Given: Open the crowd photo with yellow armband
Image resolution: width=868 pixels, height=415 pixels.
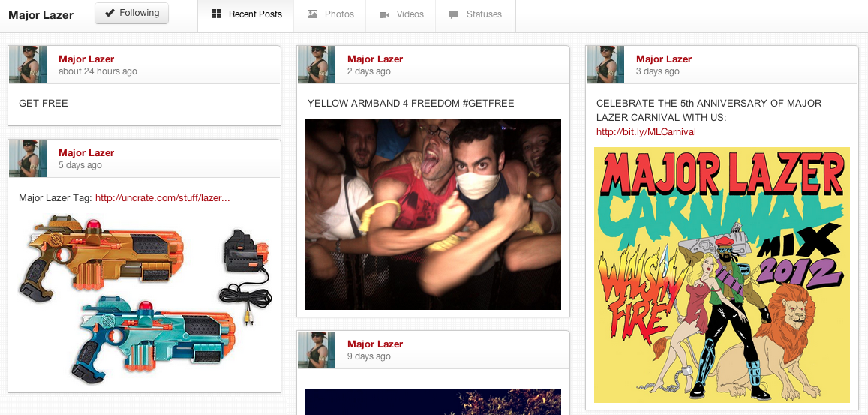Looking at the screenshot, I should coord(433,214).
